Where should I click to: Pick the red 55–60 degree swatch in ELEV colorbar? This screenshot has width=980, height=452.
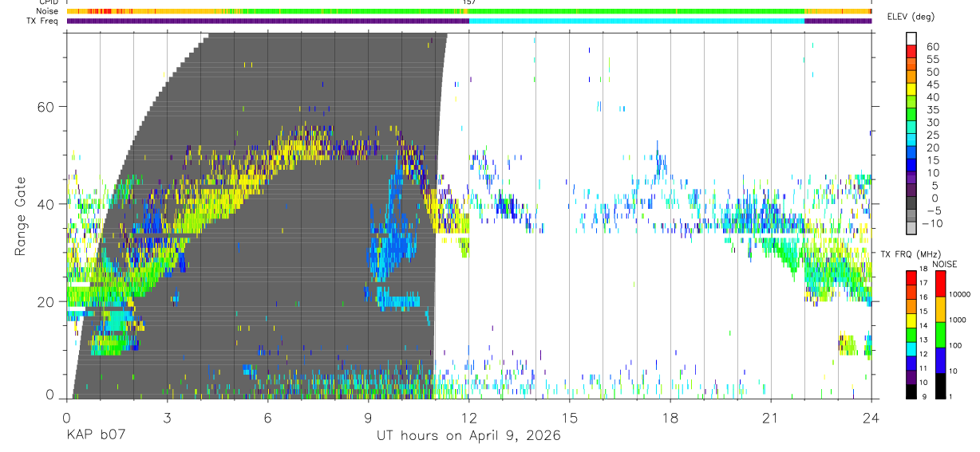[x=912, y=52]
